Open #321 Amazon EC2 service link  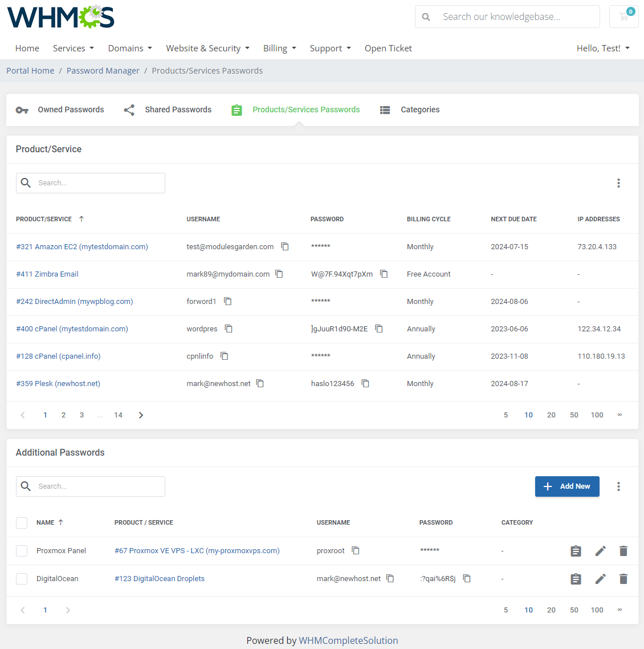pyautogui.click(x=82, y=247)
